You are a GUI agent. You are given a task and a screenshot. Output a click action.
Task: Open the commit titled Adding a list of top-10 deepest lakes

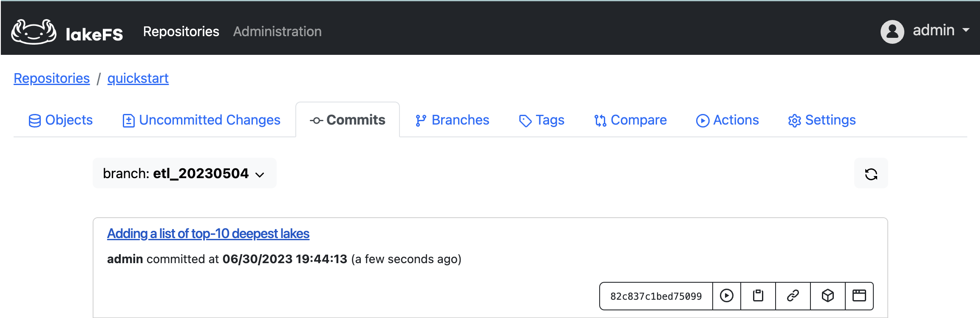coord(207,233)
